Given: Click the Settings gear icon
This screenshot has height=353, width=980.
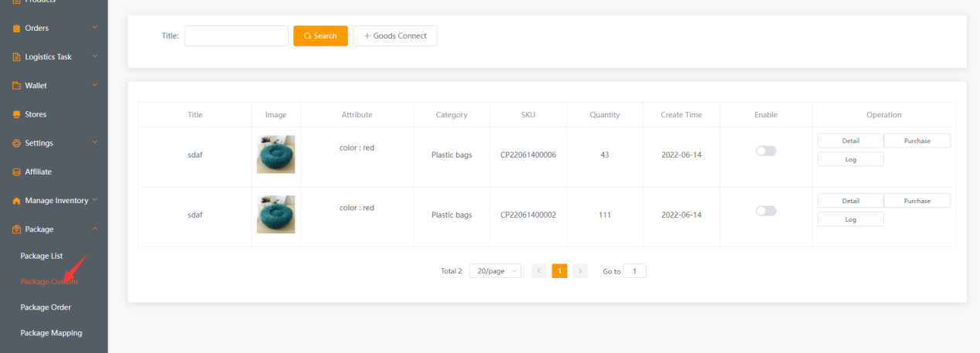Looking at the screenshot, I should pyautogui.click(x=16, y=143).
